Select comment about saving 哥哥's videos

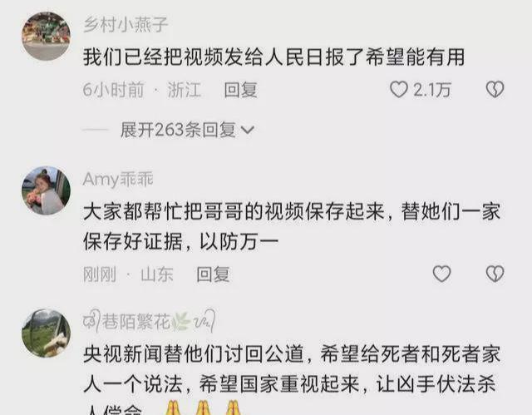pyautogui.click(x=292, y=226)
